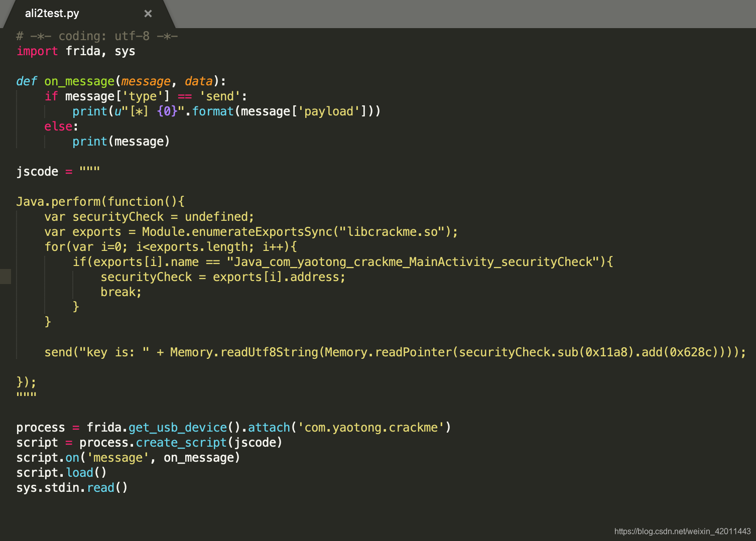Click the 'data' parameter in def line
Viewport: 756px width, 541px height.
pos(199,81)
